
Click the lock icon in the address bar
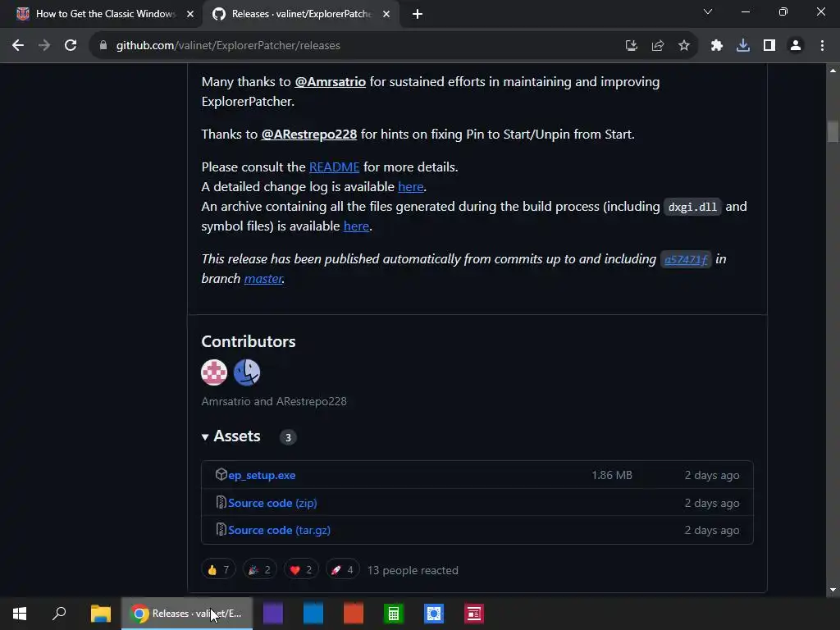(103, 46)
